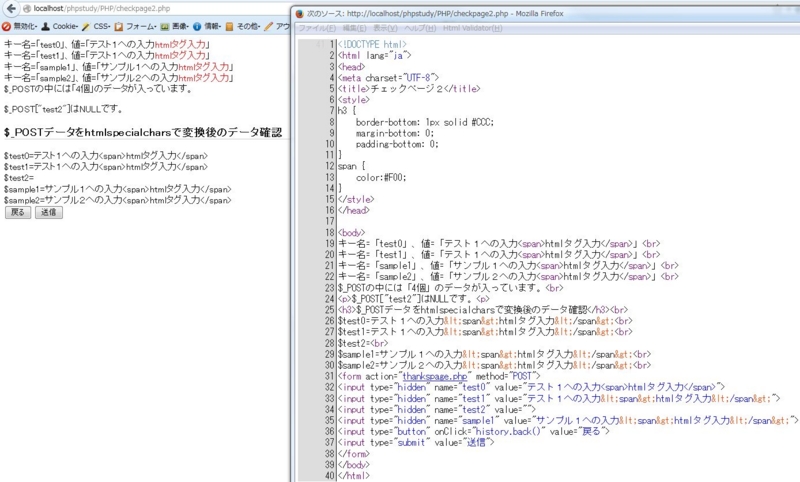The width and height of the screenshot is (800, 482).
Task: Click the heading about htmlspecialchars conversion on page
Action: pyautogui.click(x=143, y=133)
